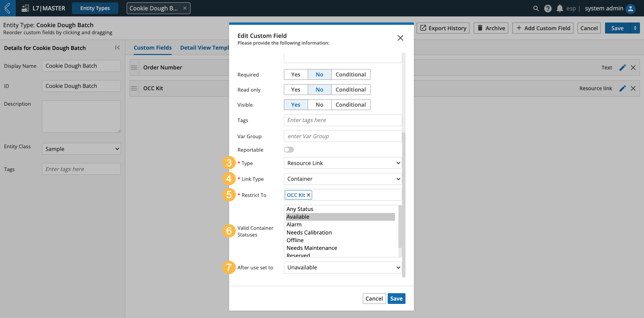Open the help question mark icon
This screenshot has height=318, width=644.
(x=548, y=8)
